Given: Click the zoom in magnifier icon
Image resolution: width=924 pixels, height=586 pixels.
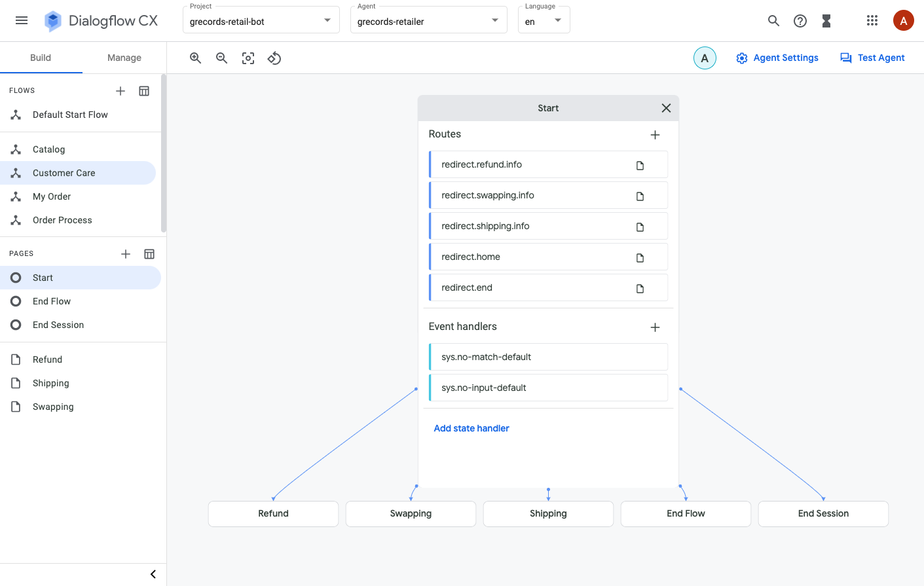Looking at the screenshot, I should pos(195,58).
